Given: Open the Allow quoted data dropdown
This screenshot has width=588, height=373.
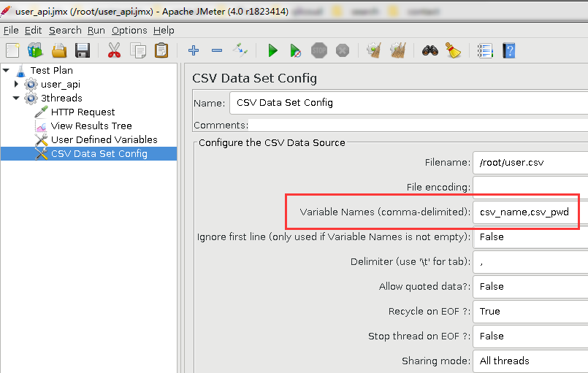Looking at the screenshot, I should tap(530, 286).
